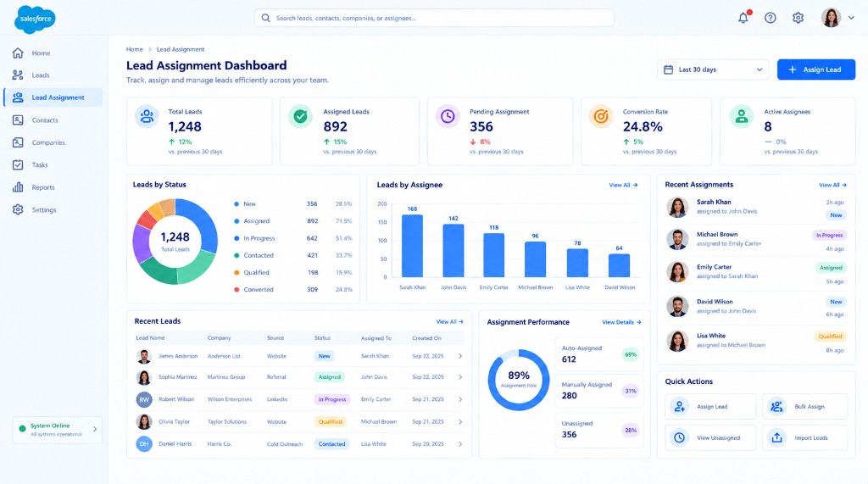Click View All in Leads by Assignee

coord(623,185)
